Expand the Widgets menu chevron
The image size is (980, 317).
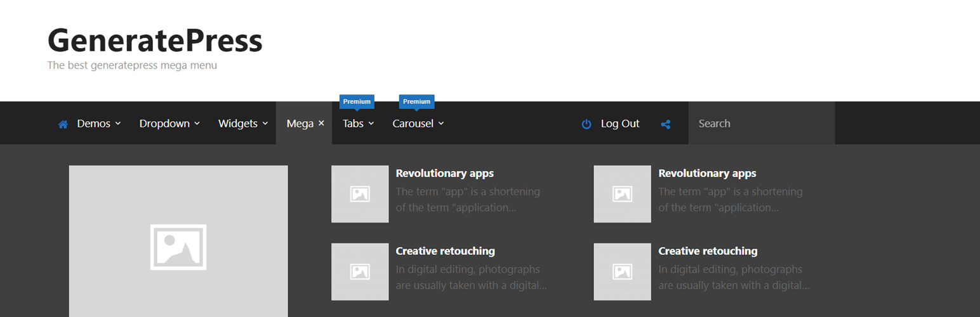click(265, 124)
